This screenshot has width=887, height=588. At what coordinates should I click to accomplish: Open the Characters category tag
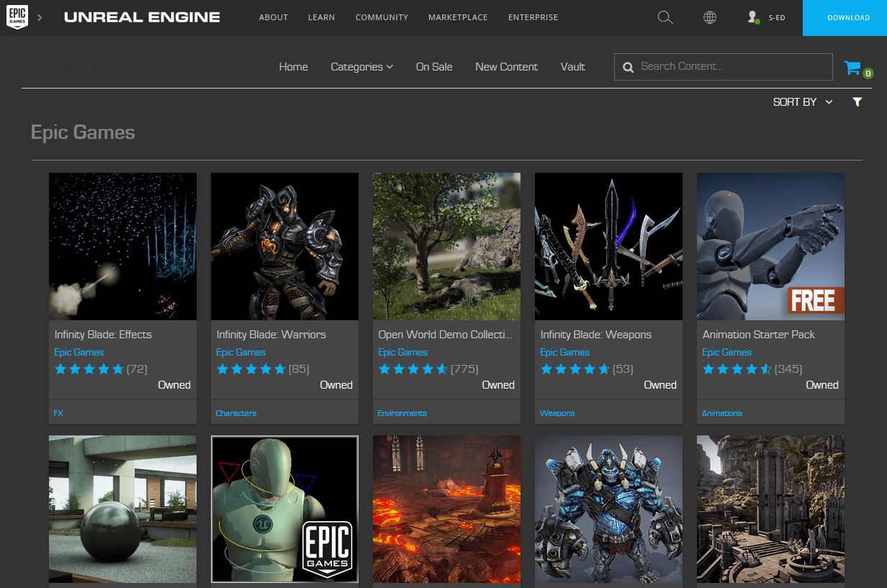[x=236, y=413]
